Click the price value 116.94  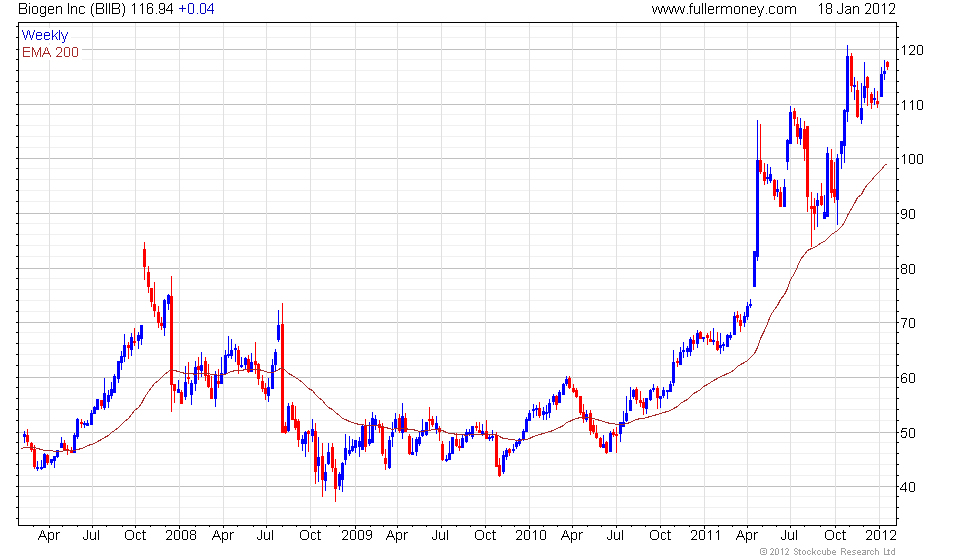pos(152,9)
